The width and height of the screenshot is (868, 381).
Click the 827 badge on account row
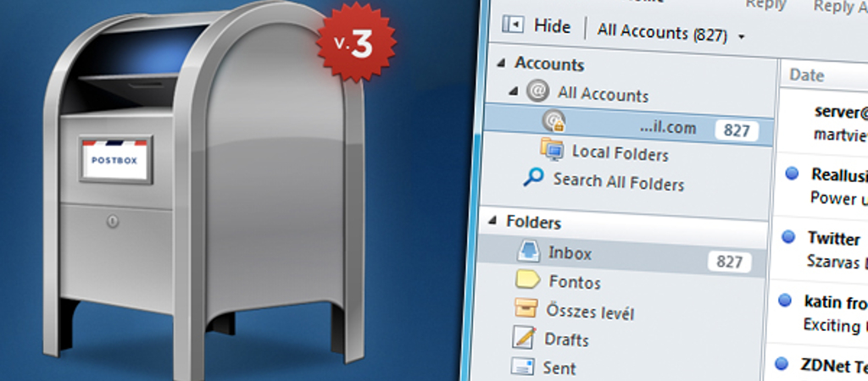click(737, 130)
